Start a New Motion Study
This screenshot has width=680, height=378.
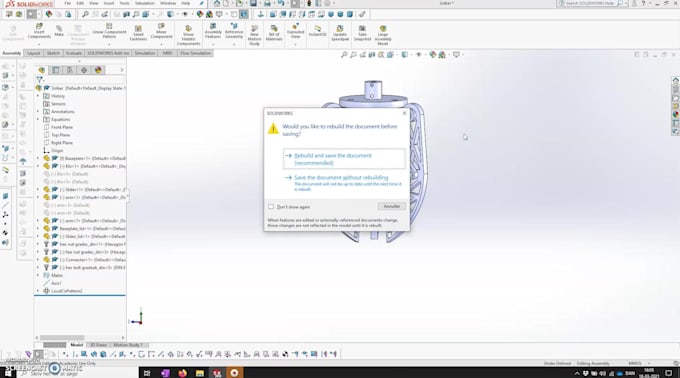(254, 36)
